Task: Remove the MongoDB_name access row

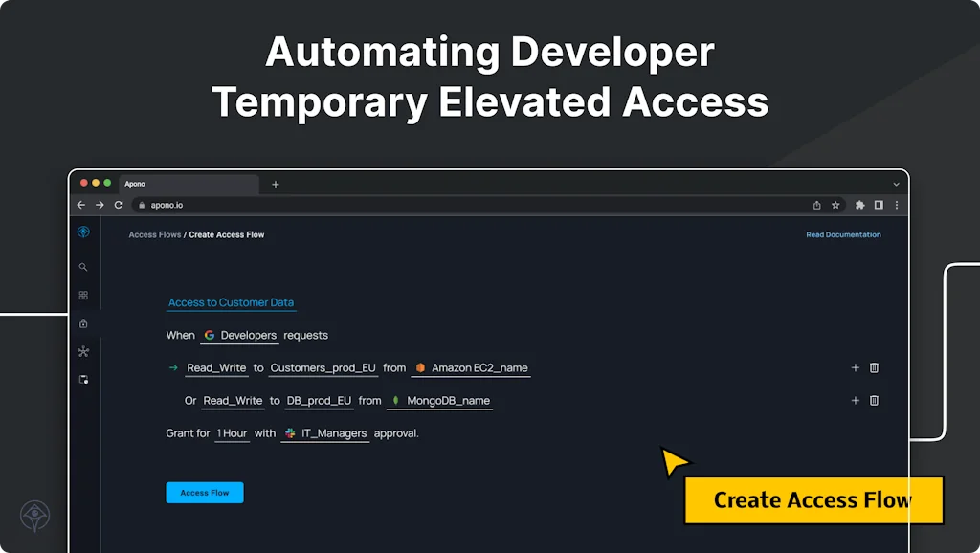Action: 874,401
